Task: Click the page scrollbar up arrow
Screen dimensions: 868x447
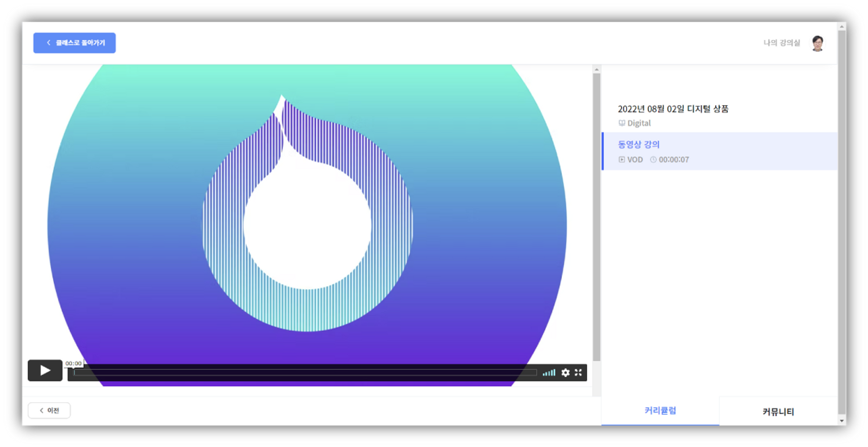Action: click(x=842, y=27)
